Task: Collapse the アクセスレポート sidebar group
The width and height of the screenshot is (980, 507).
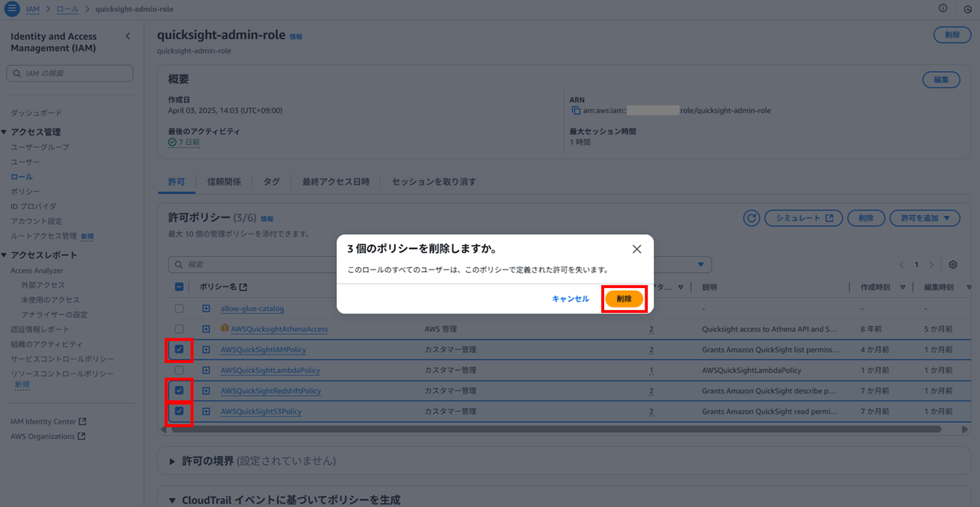Action: [5, 255]
